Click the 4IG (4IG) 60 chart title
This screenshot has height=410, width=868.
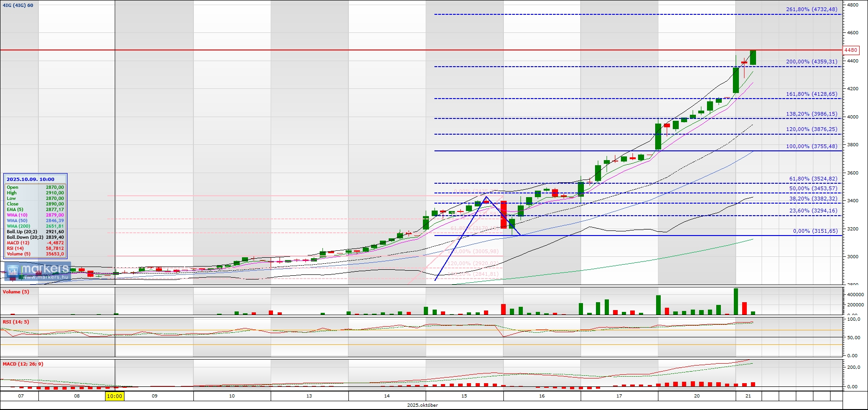point(18,6)
